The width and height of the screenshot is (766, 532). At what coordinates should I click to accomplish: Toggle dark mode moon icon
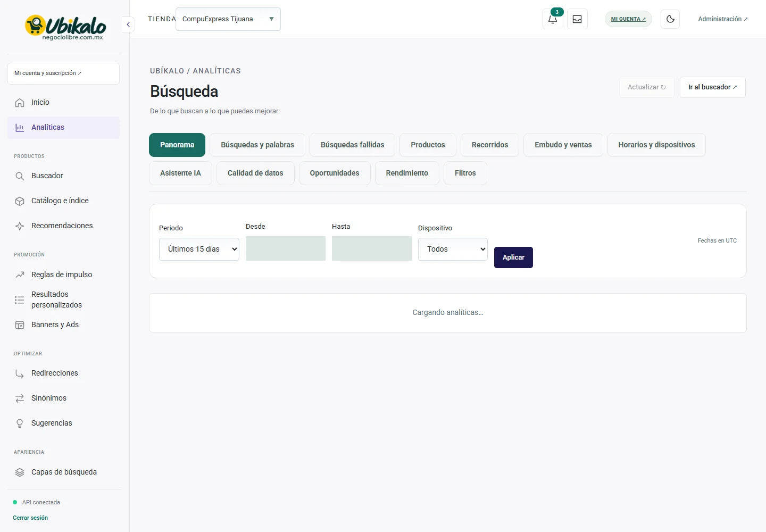click(x=670, y=19)
